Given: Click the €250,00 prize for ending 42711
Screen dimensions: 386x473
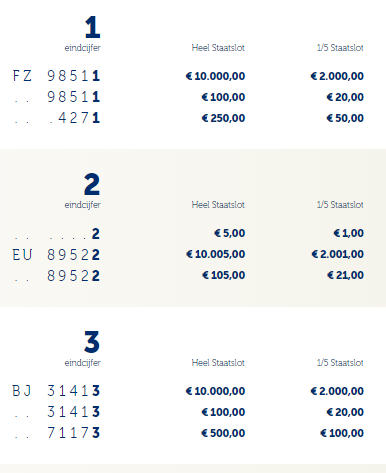Looking at the screenshot, I should click(x=223, y=118).
